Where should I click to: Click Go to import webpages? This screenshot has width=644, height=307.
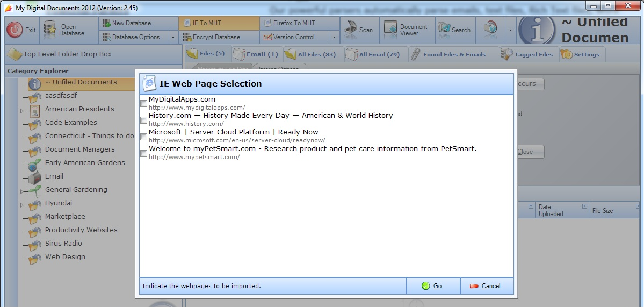[x=433, y=286]
